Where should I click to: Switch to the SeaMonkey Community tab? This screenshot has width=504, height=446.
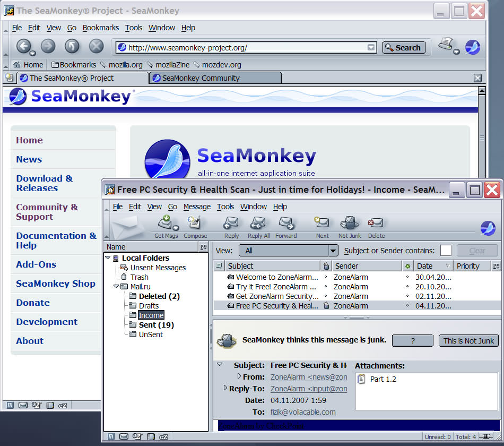coord(215,78)
